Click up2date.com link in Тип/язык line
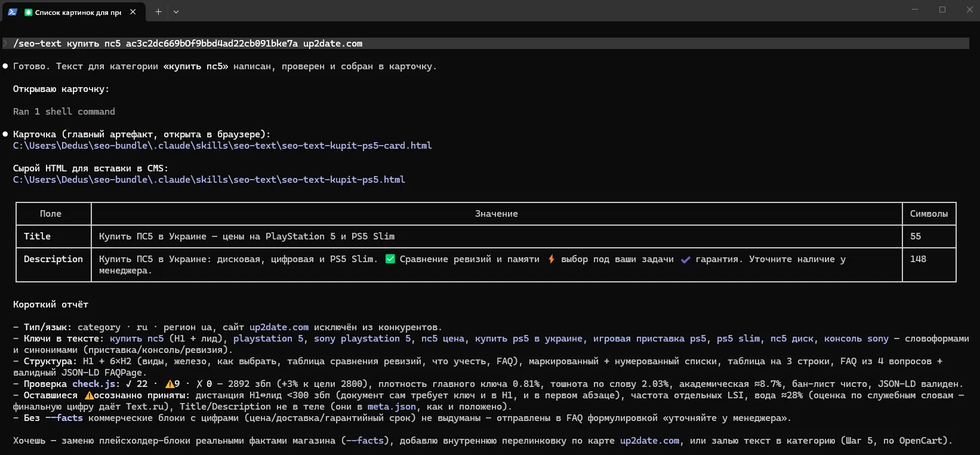 [x=279, y=327]
